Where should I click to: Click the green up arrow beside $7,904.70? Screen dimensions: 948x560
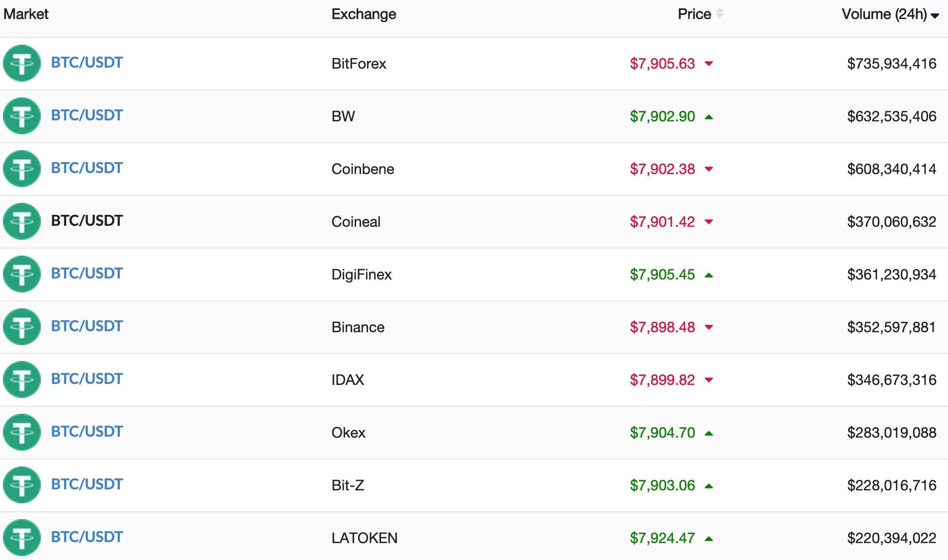tap(709, 433)
